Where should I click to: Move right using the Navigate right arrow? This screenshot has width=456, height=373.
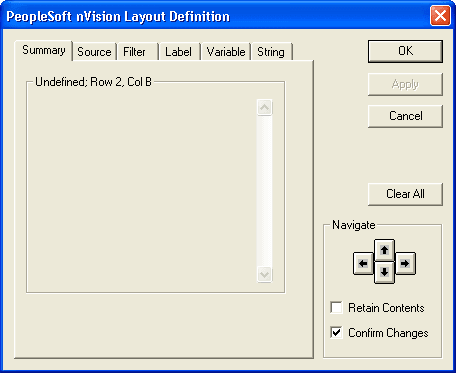(x=405, y=264)
